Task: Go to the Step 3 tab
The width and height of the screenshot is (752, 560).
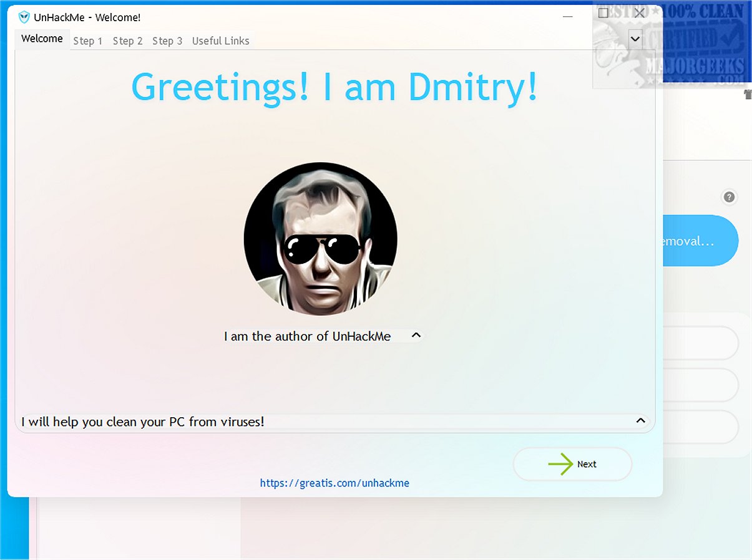Action: (x=167, y=41)
